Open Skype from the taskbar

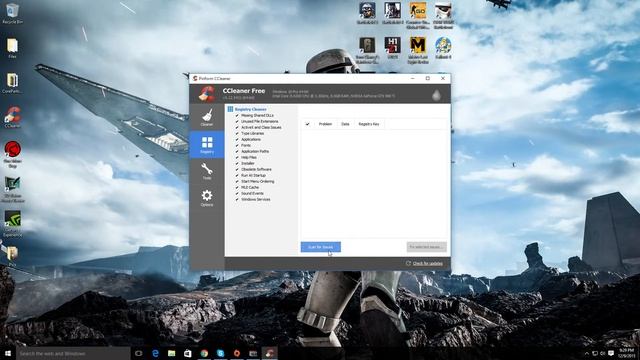coord(220,353)
